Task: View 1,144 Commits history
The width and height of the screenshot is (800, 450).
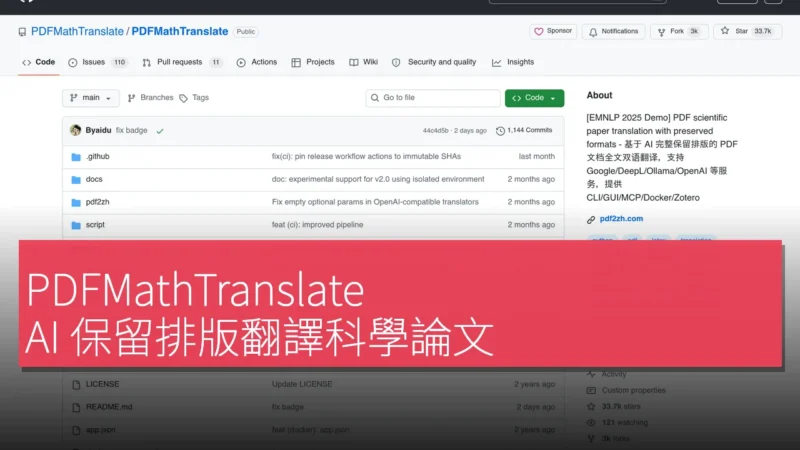Action: [524, 131]
